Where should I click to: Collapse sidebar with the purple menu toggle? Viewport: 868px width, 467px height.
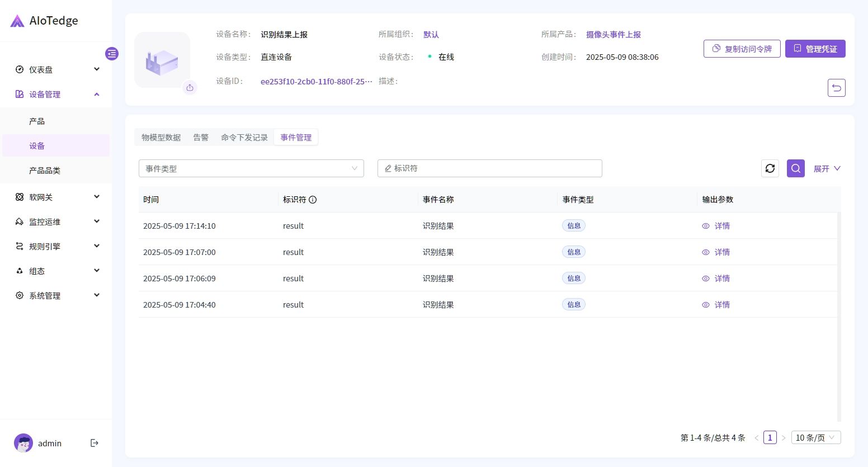point(112,54)
